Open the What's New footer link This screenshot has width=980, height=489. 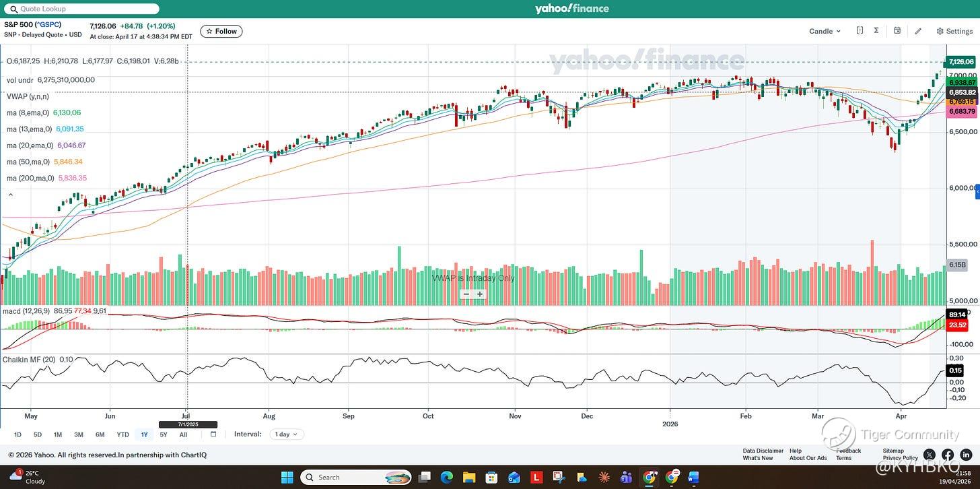(x=758, y=458)
